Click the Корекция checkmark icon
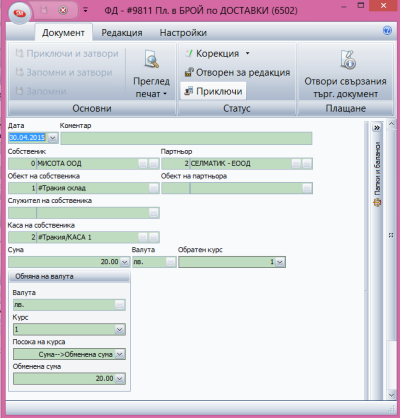 point(189,53)
